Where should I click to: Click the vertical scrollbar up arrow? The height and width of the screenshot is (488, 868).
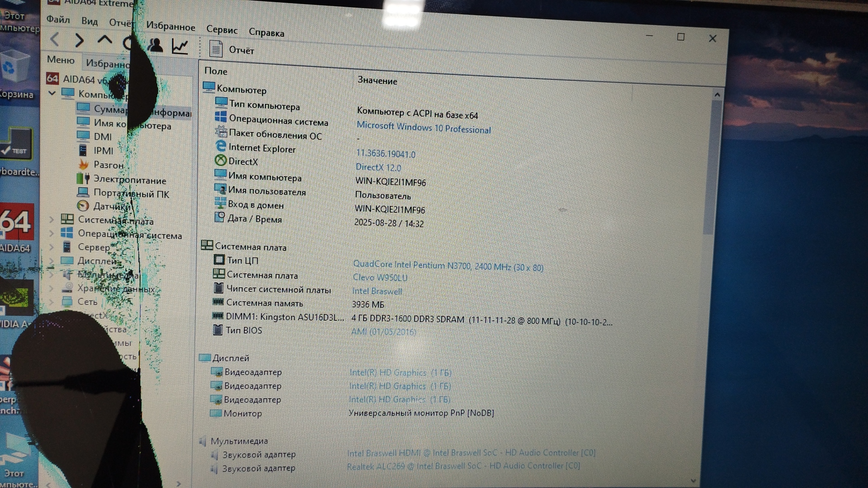pyautogui.click(x=717, y=95)
